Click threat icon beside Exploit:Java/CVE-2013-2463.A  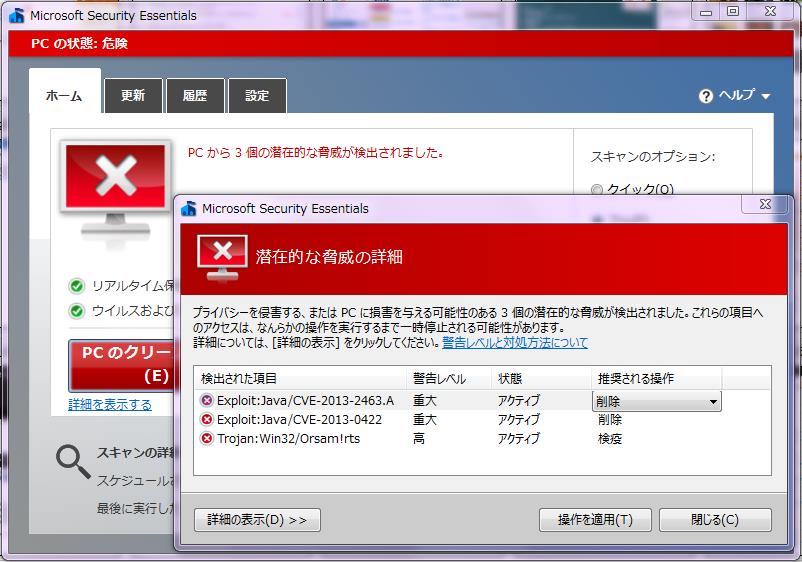click(x=207, y=400)
